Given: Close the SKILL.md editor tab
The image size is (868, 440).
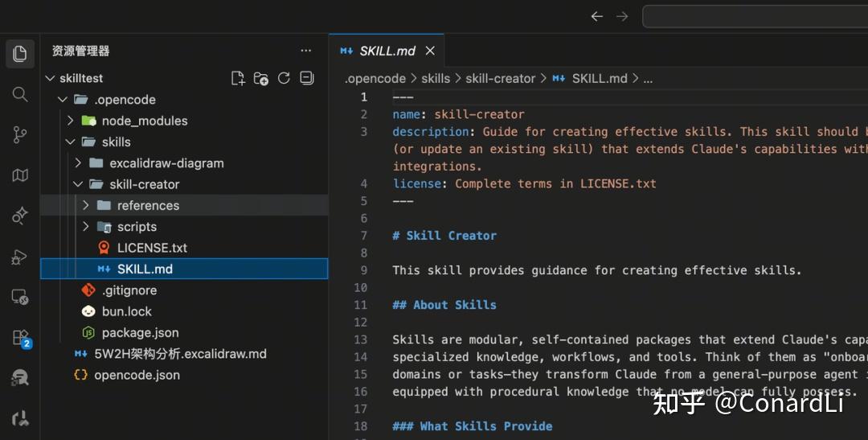Looking at the screenshot, I should 430,51.
